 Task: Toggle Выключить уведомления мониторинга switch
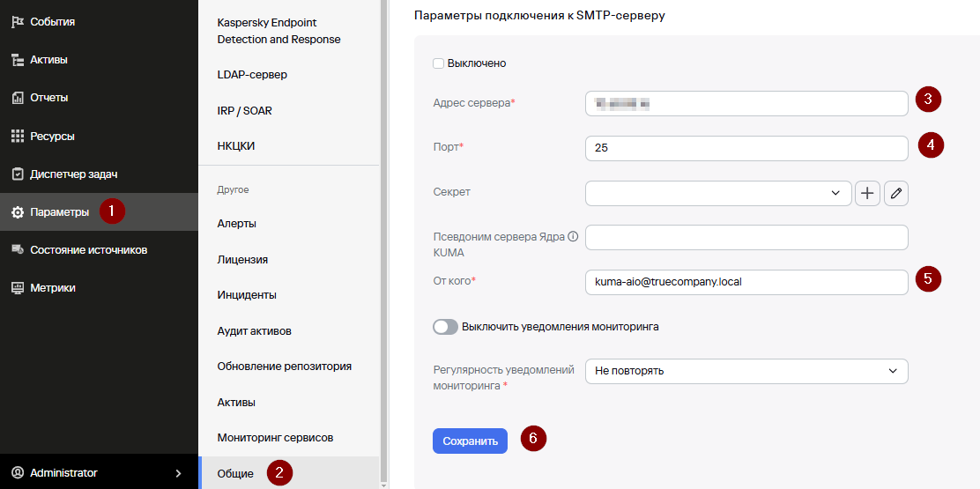446,327
